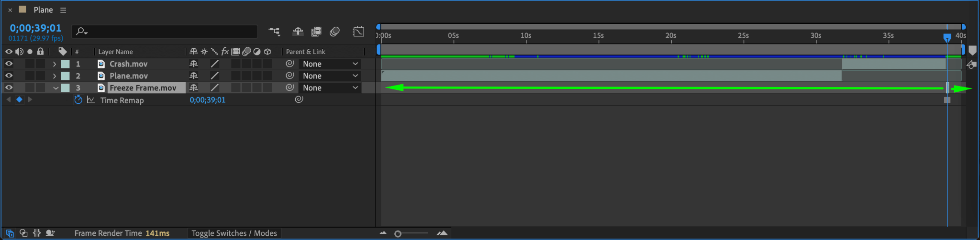Toggle hide shy layers button
This screenshot has width=980, height=240.
(x=298, y=32)
